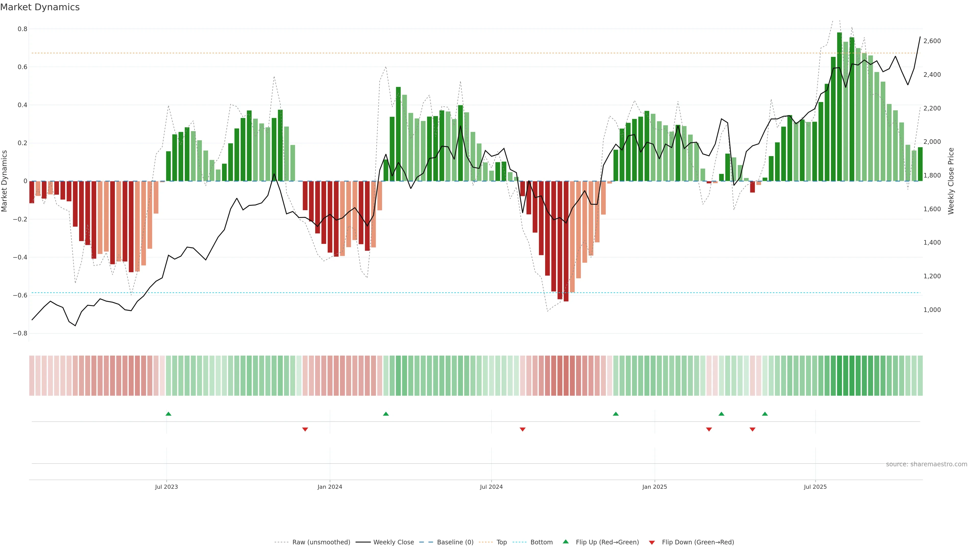
Task: Click the Market Dynamics chart title
Action: (40, 7)
